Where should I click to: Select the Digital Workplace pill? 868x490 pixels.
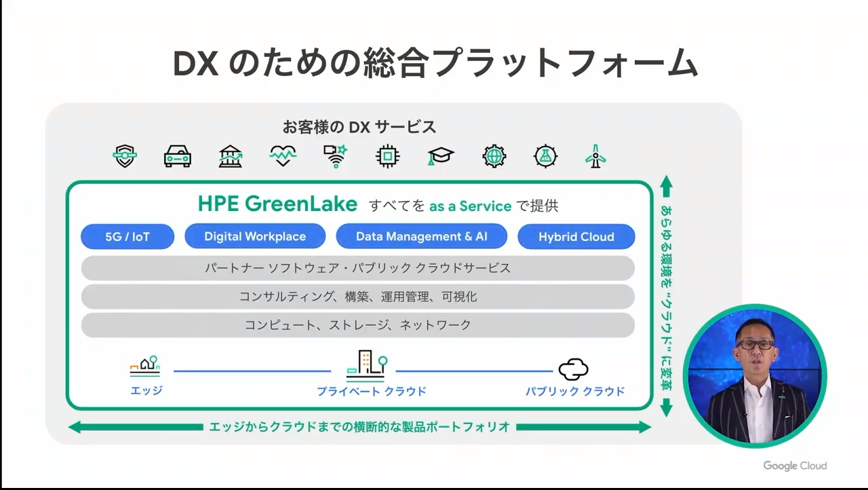[x=255, y=236]
